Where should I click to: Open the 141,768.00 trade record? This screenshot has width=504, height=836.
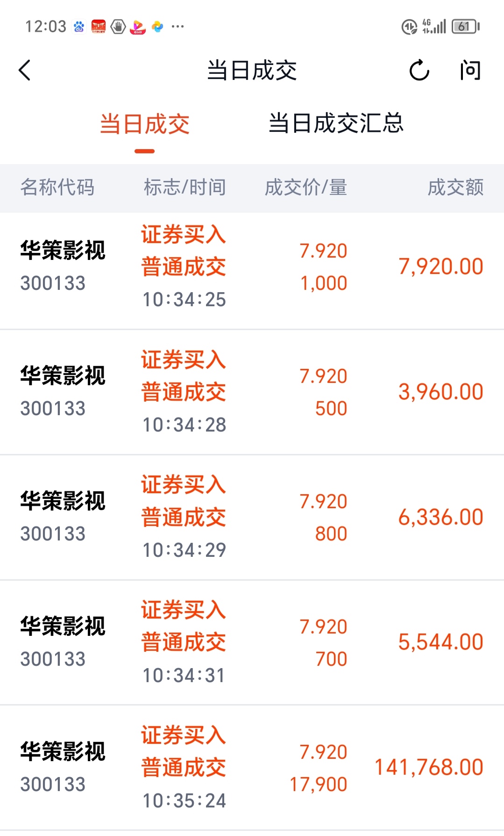pos(252,768)
